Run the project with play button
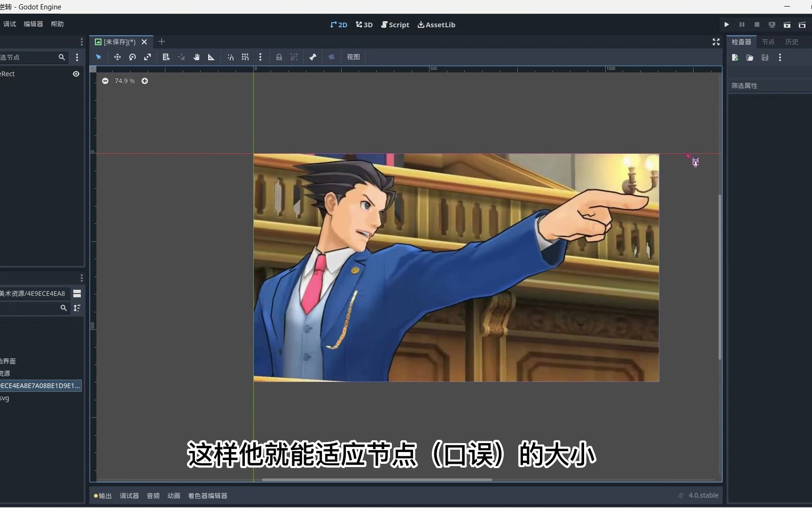 point(727,24)
